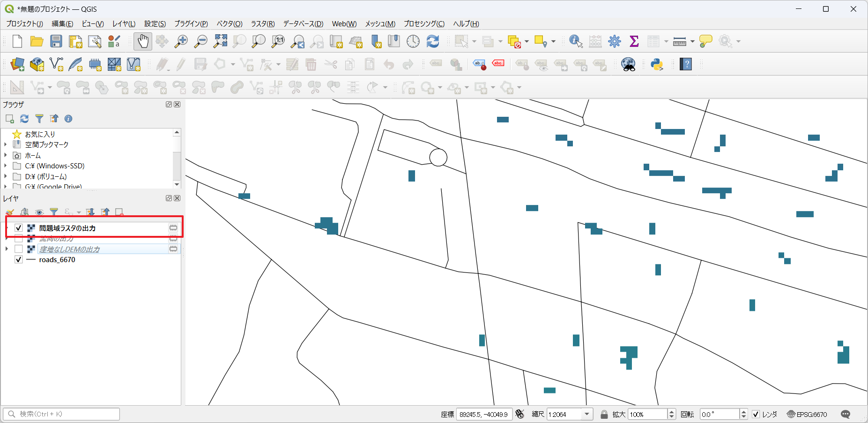Open the Measure tool dropdown arrow
This screenshot has height=423, width=868.
(x=692, y=41)
